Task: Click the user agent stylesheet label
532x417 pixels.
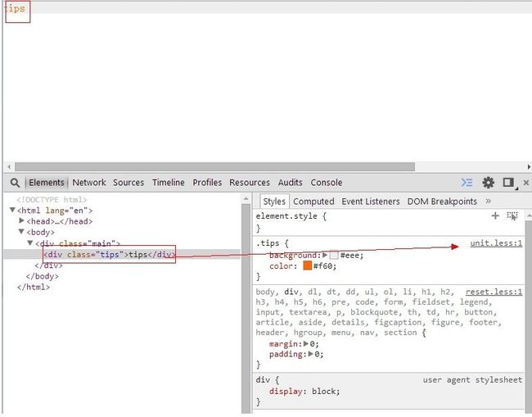Action: tap(472, 379)
